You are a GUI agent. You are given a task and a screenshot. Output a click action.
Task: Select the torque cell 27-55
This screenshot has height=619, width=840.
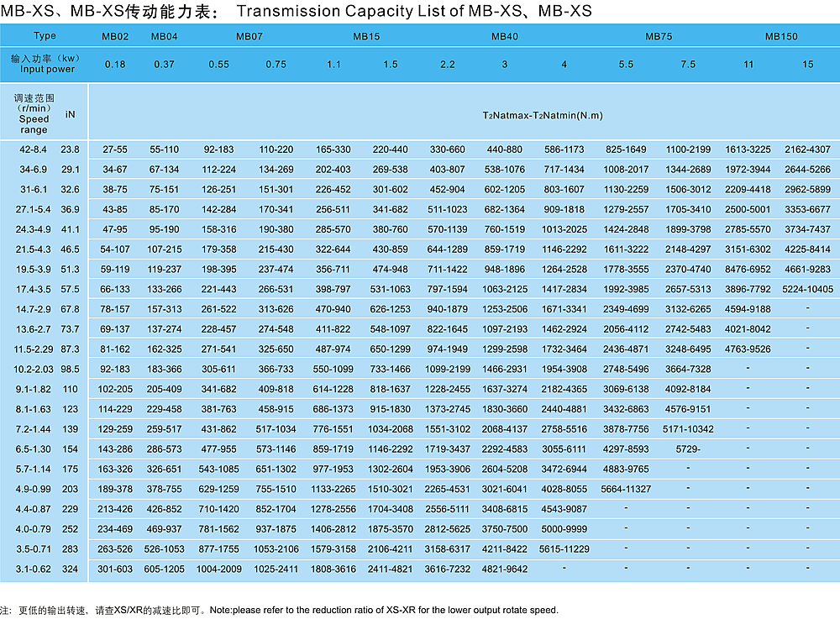pyautogui.click(x=115, y=150)
